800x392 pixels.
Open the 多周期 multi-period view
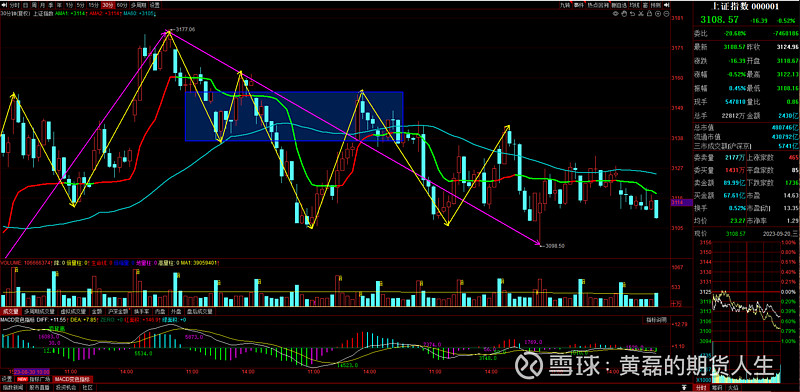coord(138,5)
